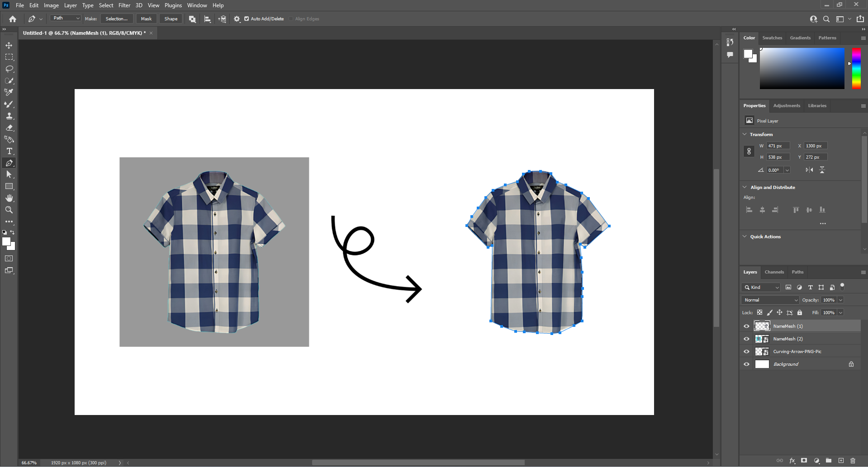Viewport: 868px width, 467px height.
Task: Click the Shape button in options bar
Action: [x=171, y=19]
